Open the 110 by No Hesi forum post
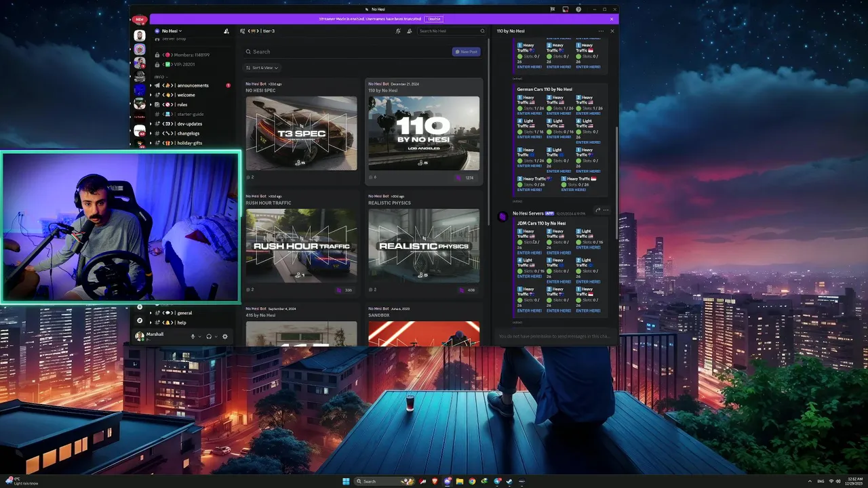868x488 pixels. pyautogui.click(x=424, y=130)
